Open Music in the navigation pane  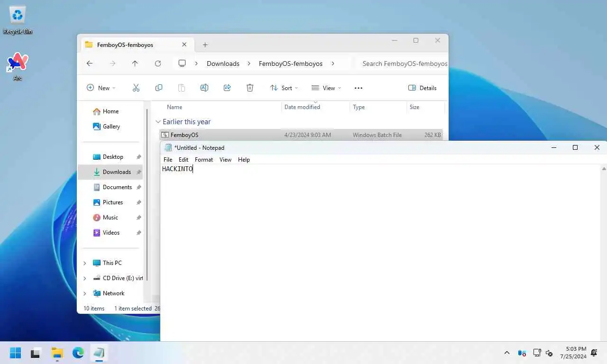[x=110, y=218]
